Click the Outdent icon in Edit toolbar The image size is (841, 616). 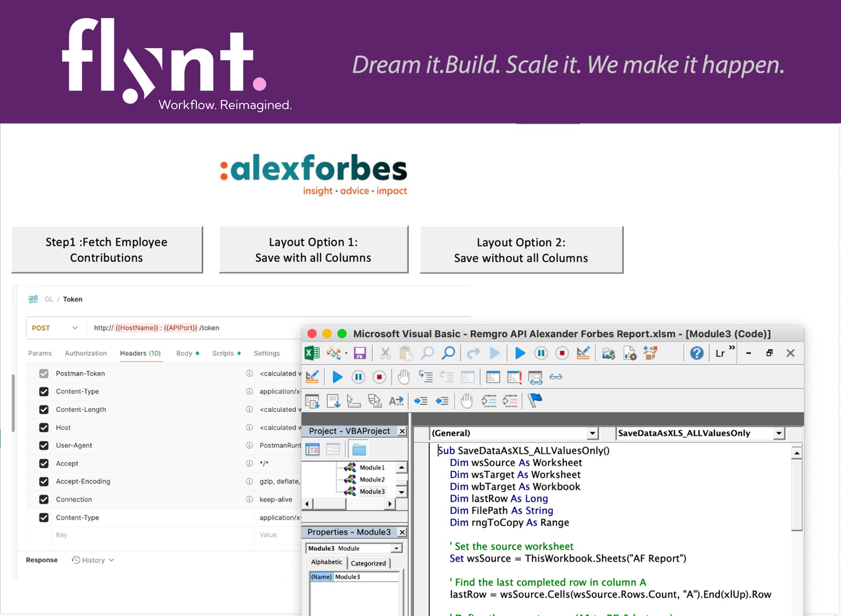click(442, 401)
